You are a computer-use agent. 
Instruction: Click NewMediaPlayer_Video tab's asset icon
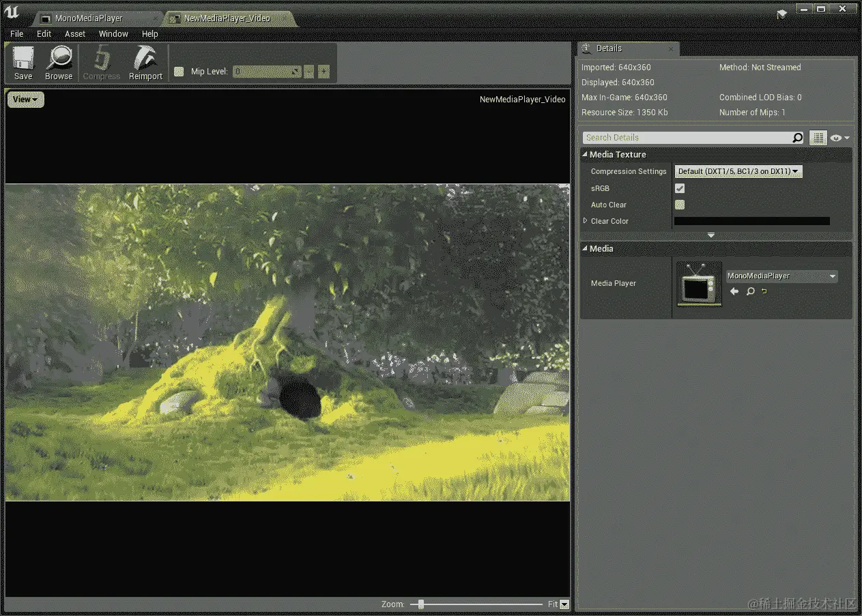click(175, 18)
